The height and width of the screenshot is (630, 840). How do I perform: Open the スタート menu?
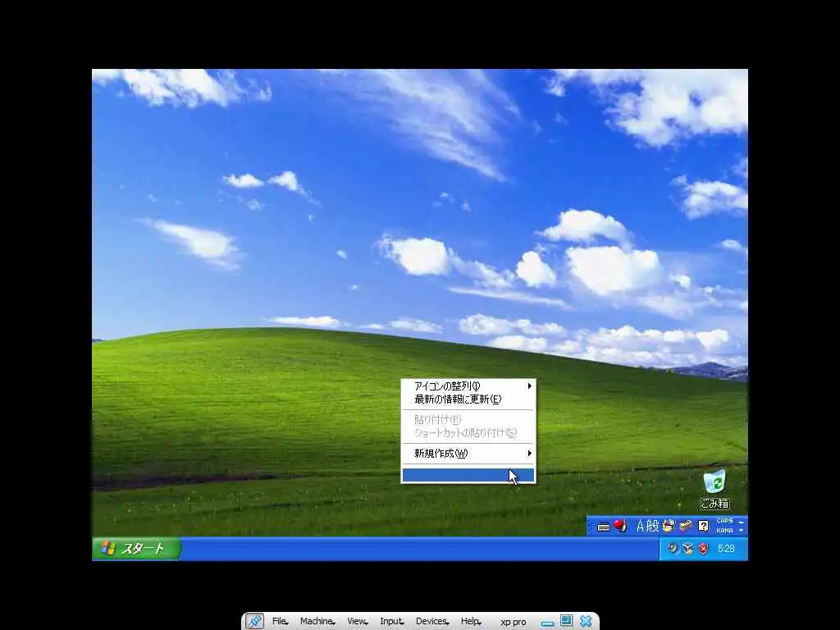pyautogui.click(x=136, y=549)
